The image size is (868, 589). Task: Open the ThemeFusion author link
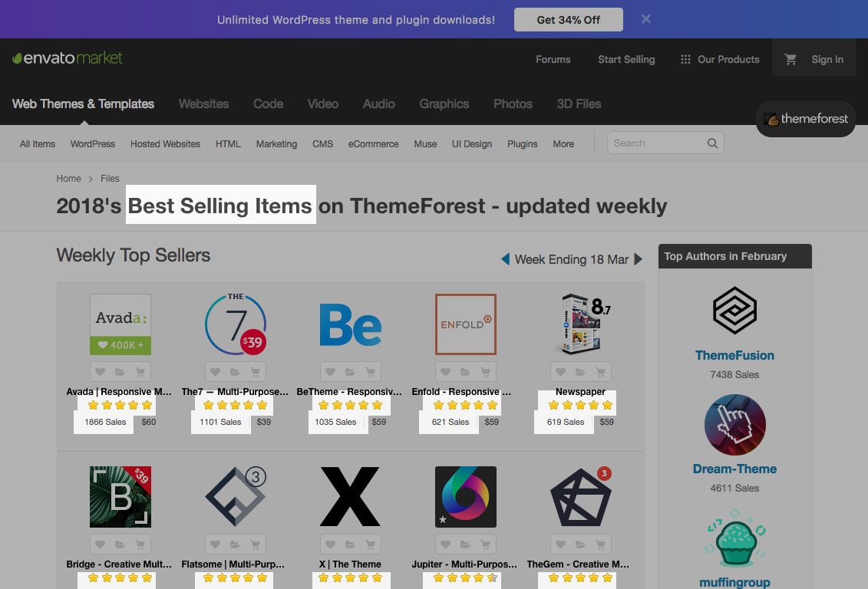[x=734, y=355]
